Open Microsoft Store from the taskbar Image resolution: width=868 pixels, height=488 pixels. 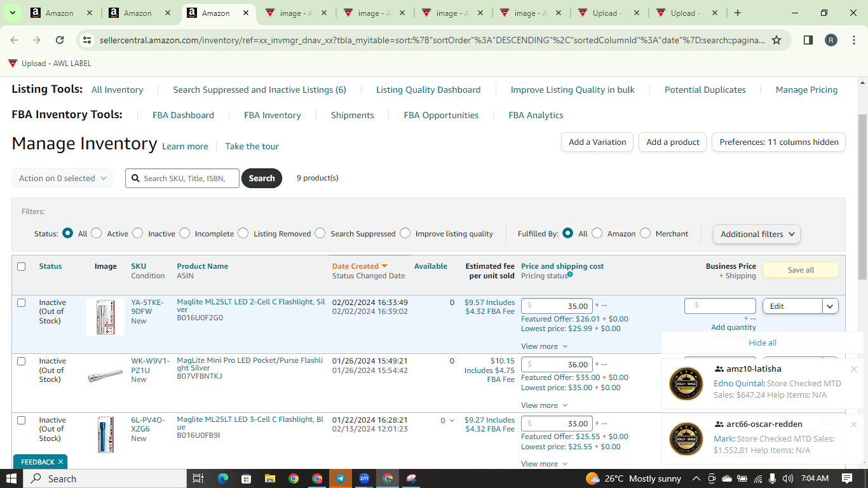(247, 478)
